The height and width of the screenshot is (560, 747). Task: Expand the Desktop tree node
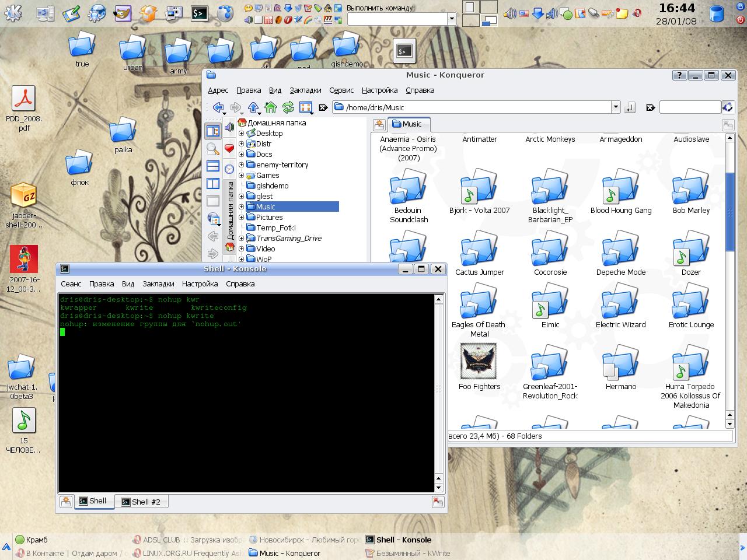tap(241, 133)
